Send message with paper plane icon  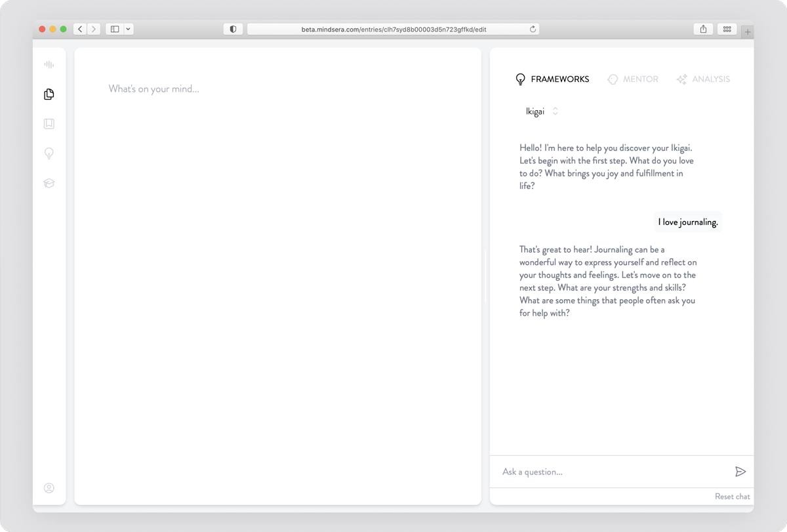tap(740, 472)
